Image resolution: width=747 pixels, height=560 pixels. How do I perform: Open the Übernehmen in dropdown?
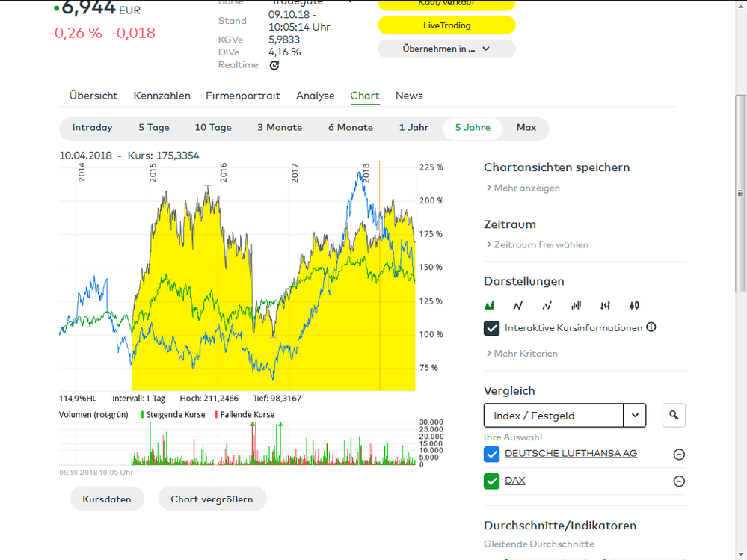click(x=446, y=49)
